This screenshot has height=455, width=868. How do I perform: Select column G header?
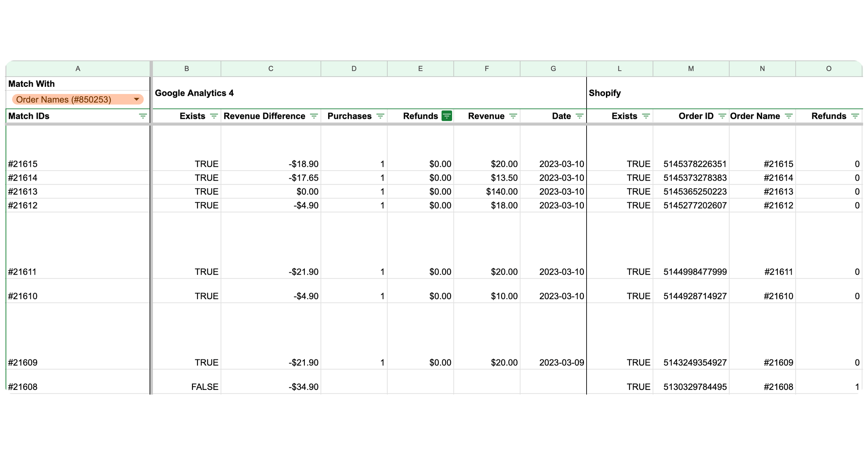pyautogui.click(x=553, y=69)
